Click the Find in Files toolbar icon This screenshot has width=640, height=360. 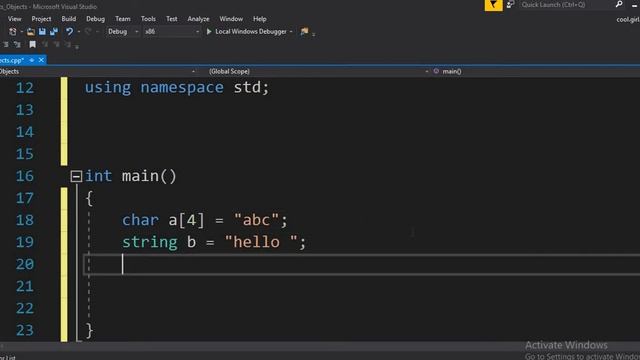tap(304, 31)
